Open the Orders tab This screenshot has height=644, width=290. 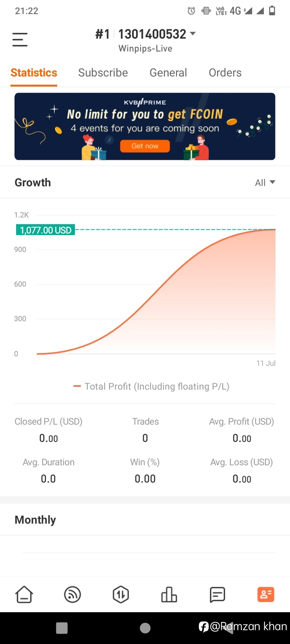coord(225,72)
